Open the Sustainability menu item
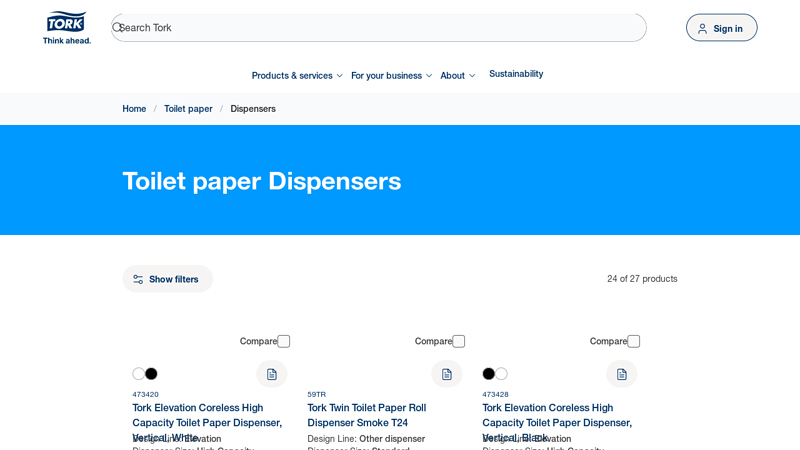 point(516,73)
